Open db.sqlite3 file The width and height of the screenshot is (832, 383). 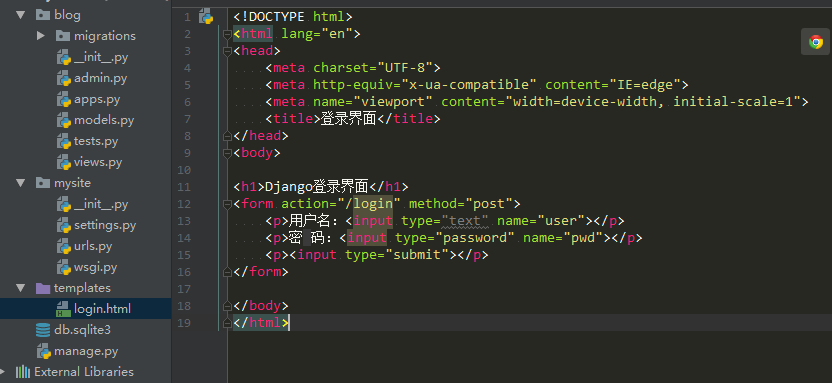click(82, 330)
